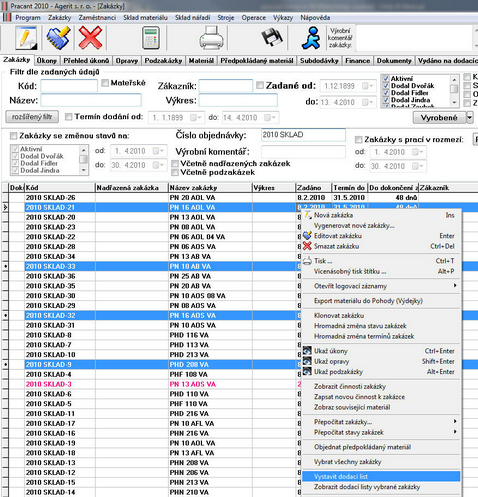Click the new order notepad toolbar icon
Viewport: 478px width, 497px height.
(x=26, y=38)
